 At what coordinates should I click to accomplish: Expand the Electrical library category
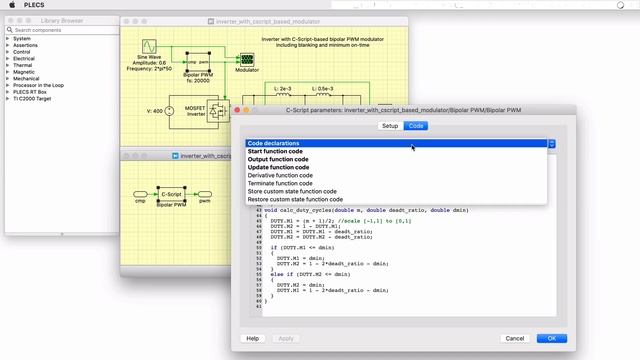click(8, 58)
